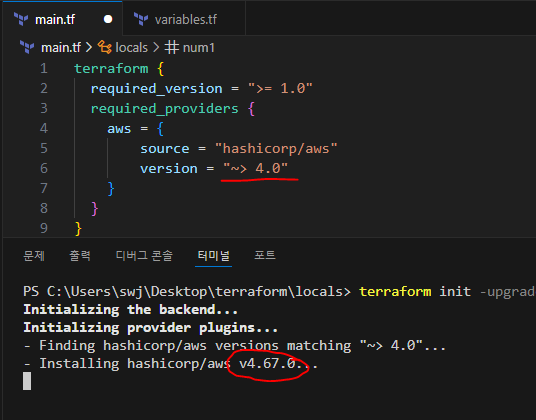Screen dimensions: 536x420
Task: Click 'Initializing provider plugins...' terminal line
Action: [x=150, y=328]
